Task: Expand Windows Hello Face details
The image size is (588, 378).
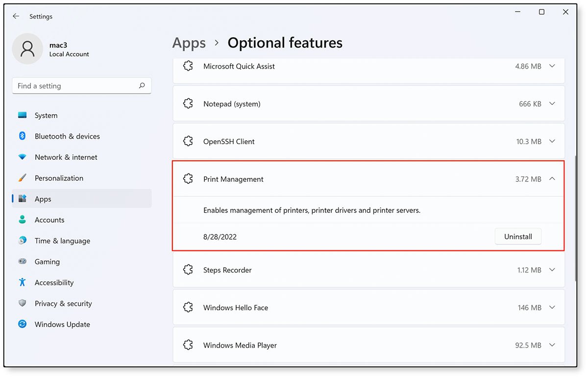Action: 552,308
